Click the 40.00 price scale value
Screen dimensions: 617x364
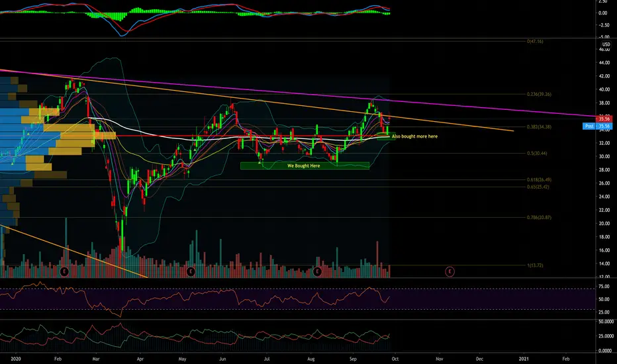(604, 89)
